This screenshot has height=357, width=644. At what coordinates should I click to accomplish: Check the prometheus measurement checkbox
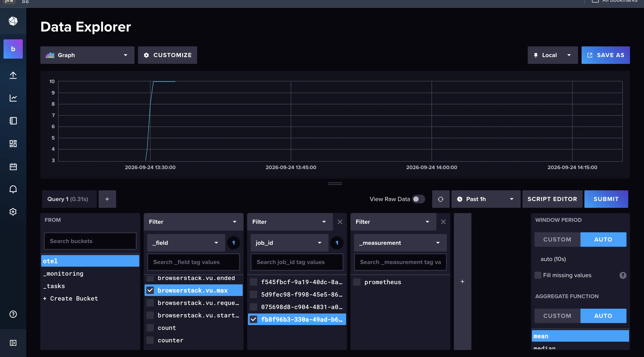(357, 282)
